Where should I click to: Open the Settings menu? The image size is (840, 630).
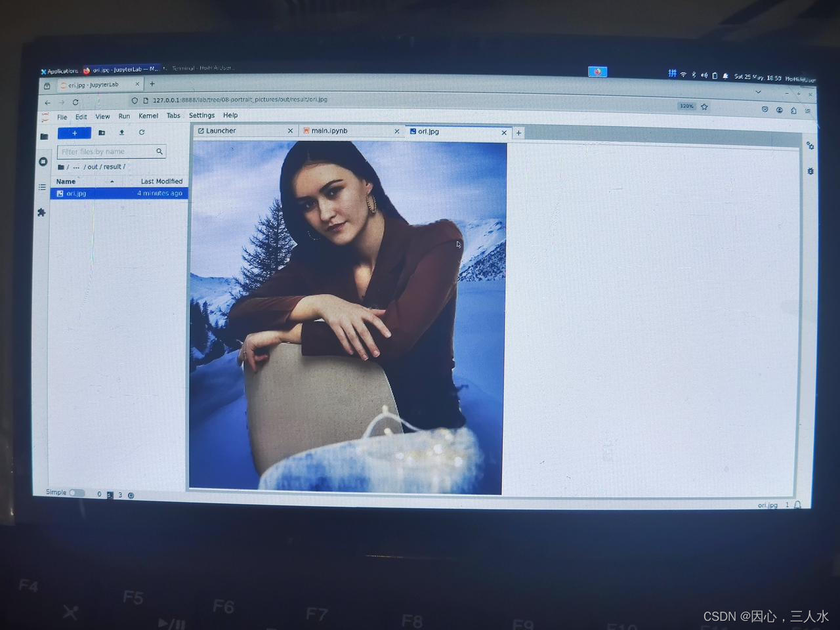[x=202, y=115]
